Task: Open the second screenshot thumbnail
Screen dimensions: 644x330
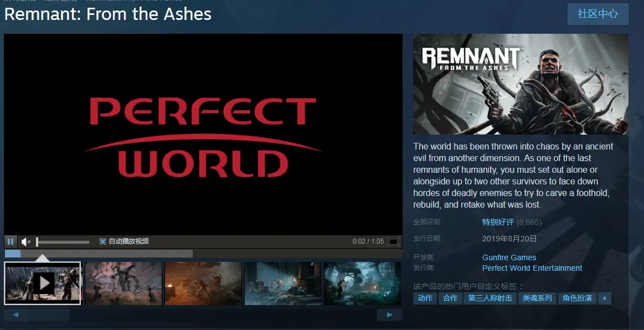Action: pyautogui.click(x=123, y=283)
